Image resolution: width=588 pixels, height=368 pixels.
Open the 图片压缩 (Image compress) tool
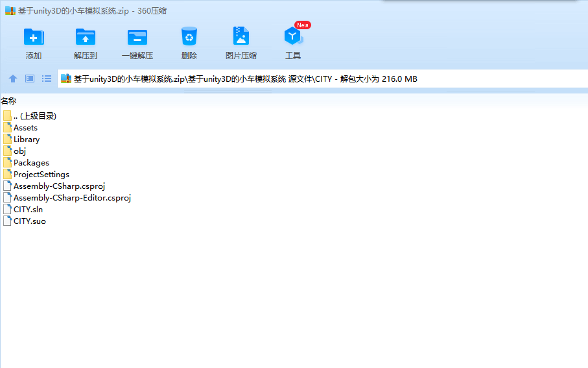coord(241,36)
